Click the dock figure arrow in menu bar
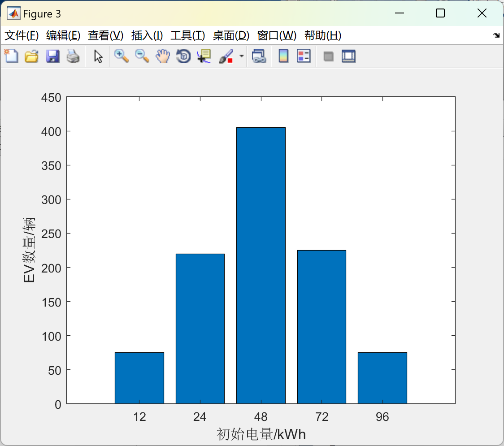 coord(496,35)
